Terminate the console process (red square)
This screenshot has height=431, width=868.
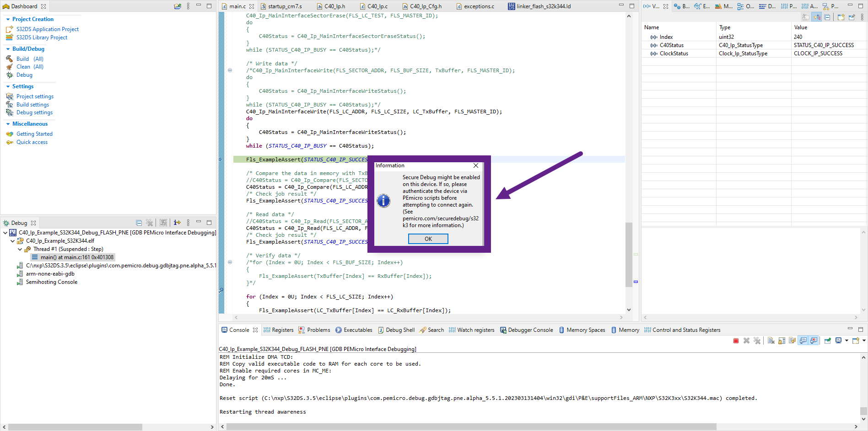point(736,341)
